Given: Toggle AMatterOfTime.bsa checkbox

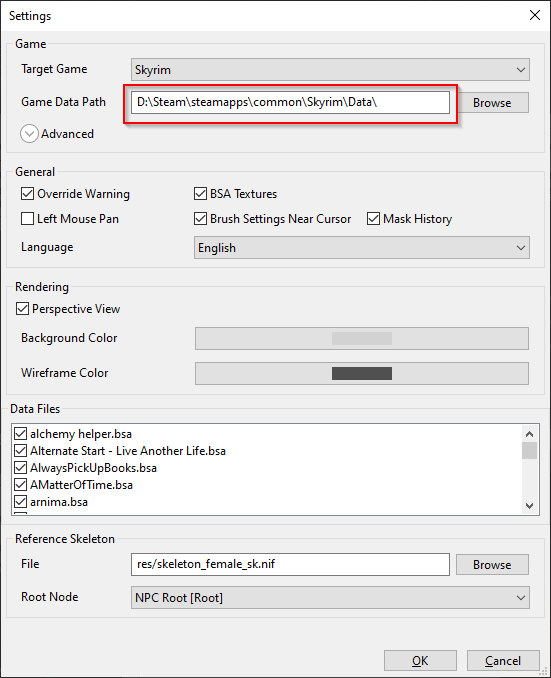Looking at the screenshot, I should tap(20, 485).
